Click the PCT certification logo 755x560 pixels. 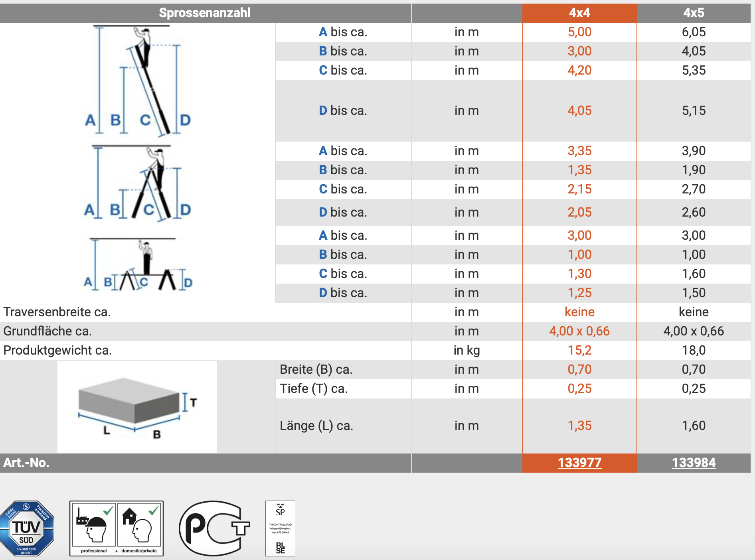(213, 528)
